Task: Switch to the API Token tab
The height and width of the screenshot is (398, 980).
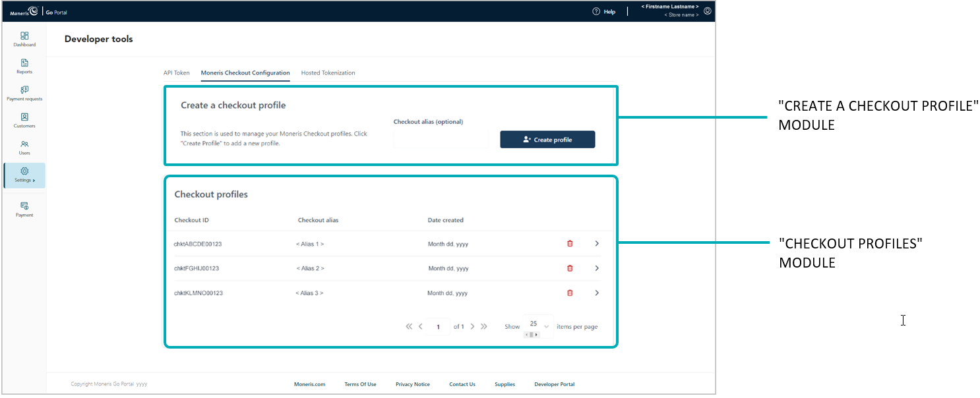Action: (177, 73)
